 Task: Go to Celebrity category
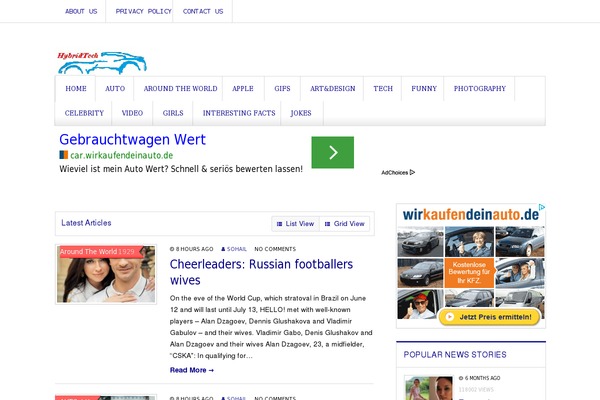point(84,113)
